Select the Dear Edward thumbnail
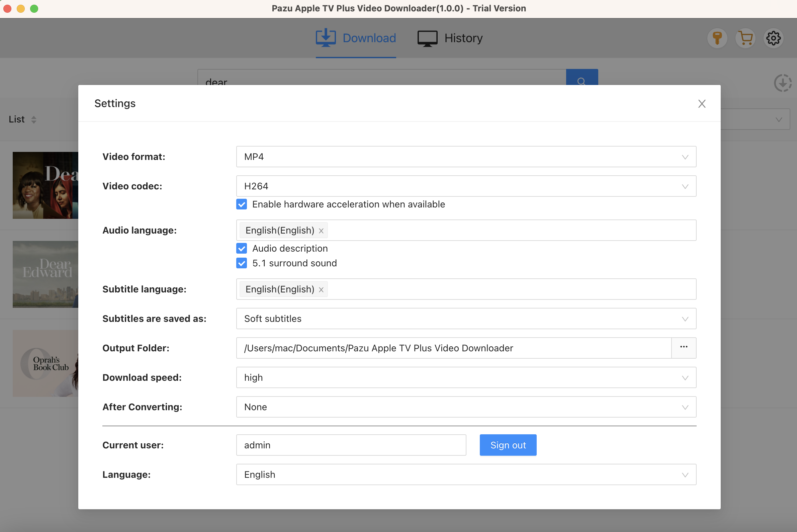The image size is (797, 532). point(46,274)
